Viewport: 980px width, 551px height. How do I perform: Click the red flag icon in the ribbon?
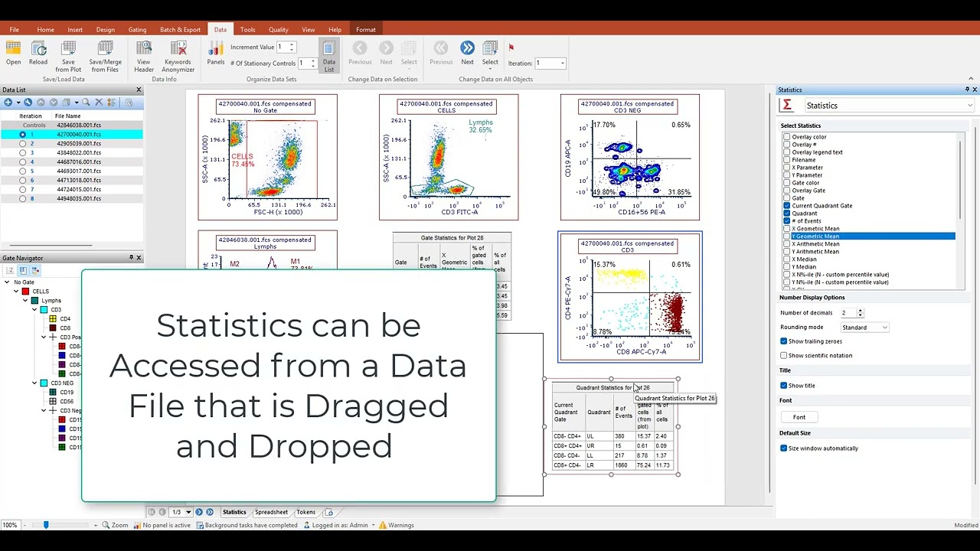coord(511,47)
